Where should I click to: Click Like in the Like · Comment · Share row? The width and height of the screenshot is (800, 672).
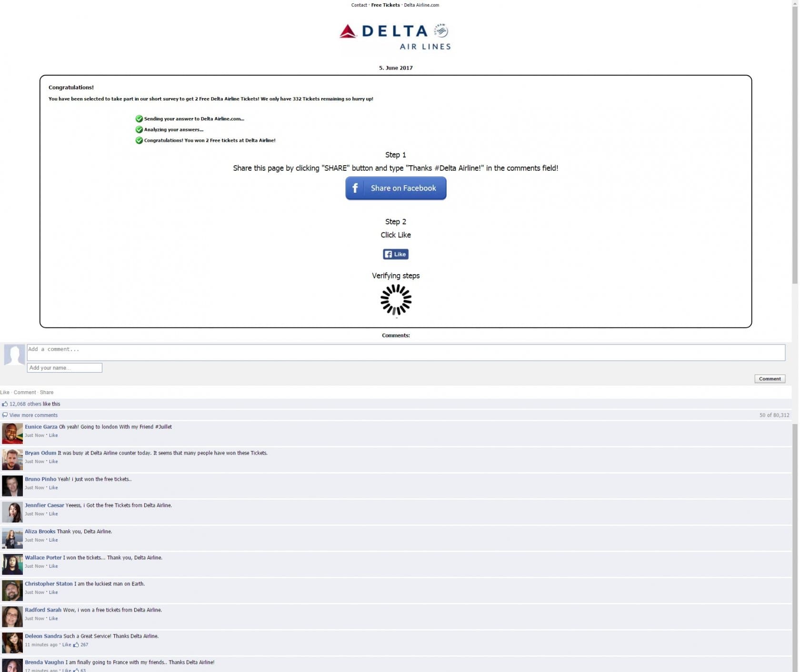(5, 393)
